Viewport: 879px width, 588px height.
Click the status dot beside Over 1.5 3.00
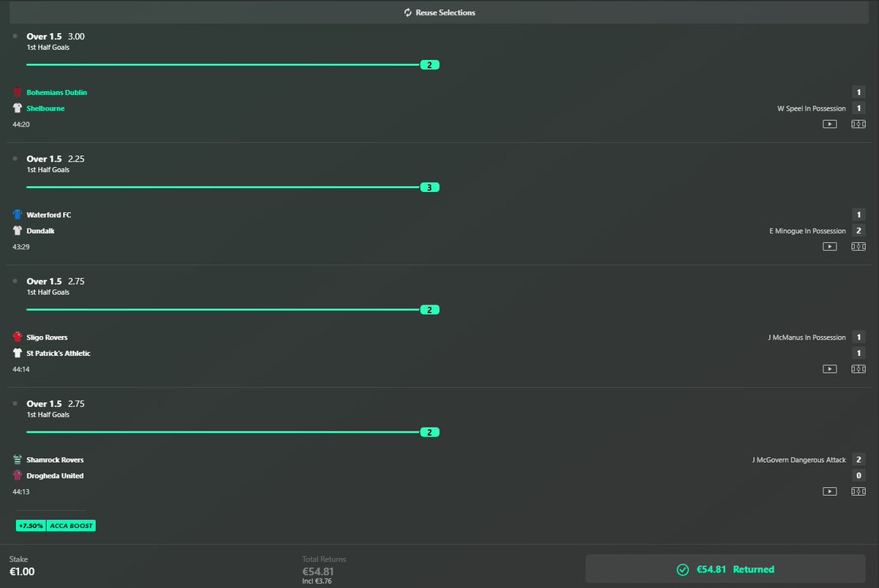point(15,35)
